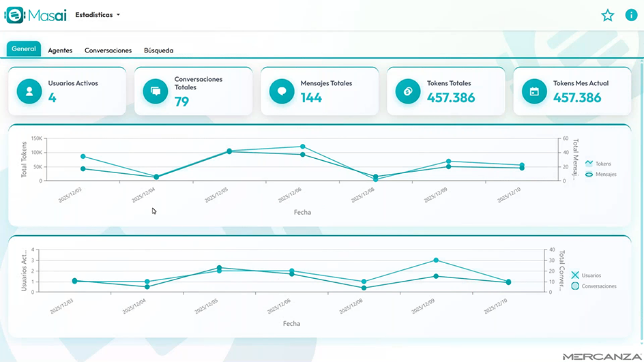Click the Tokens Mes Actual calendar icon
This screenshot has height=362, width=644.
pyautogui.click(x=534, y=91)
